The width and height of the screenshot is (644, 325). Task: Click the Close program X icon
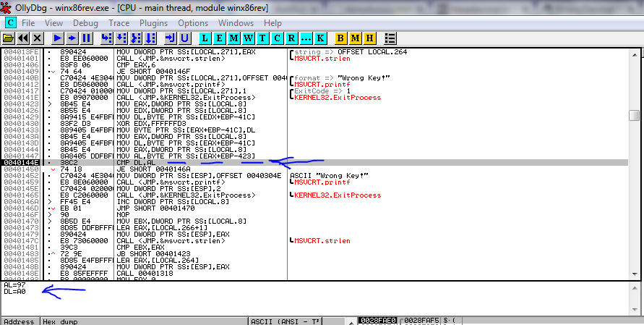coord(38,38)
